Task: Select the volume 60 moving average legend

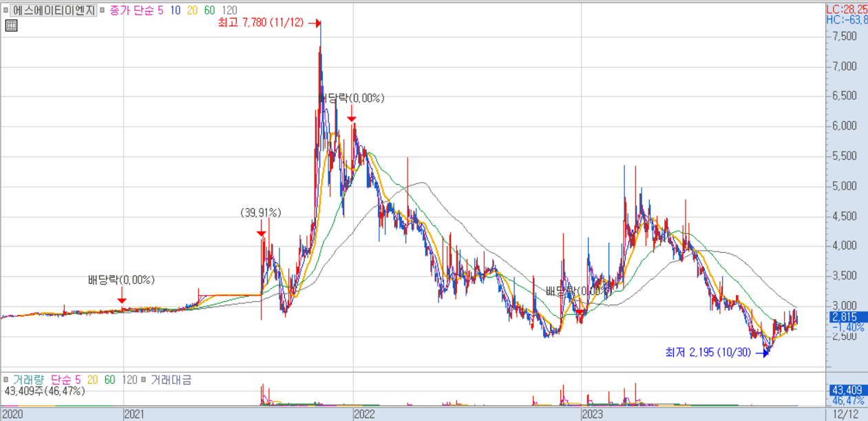Action: (109, 380)
